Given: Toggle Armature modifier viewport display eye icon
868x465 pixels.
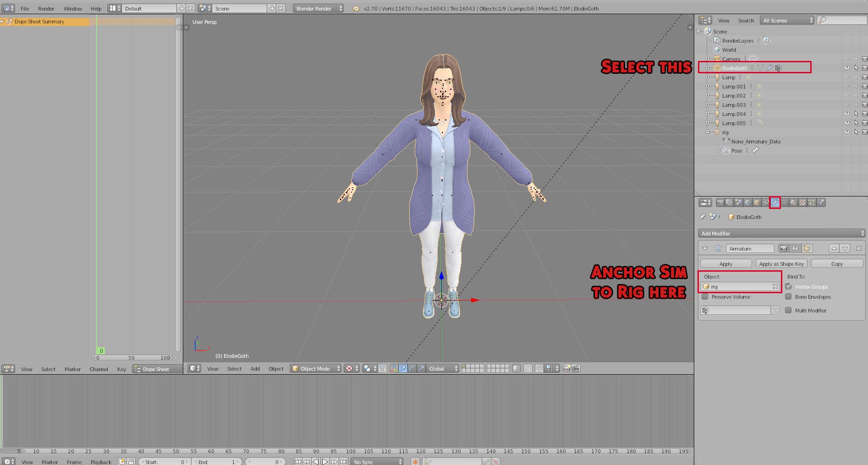Looking at the screenshot, I should pos(795,248).
